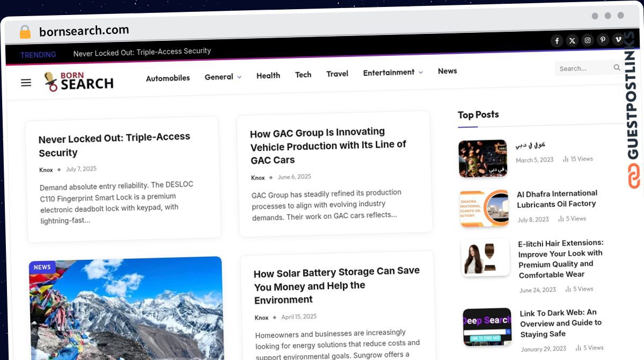Open Link To Dark Web post
The image size is (644, 360).
[561, 323]
